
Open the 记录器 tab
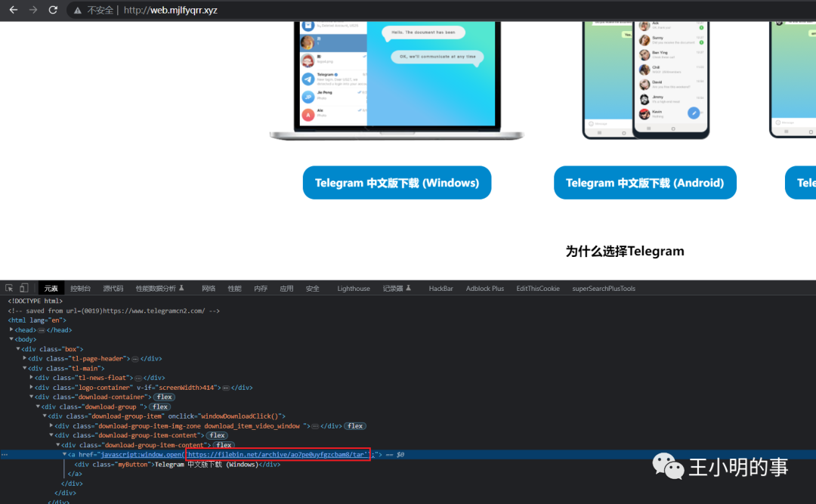click(x=397, y=289)
